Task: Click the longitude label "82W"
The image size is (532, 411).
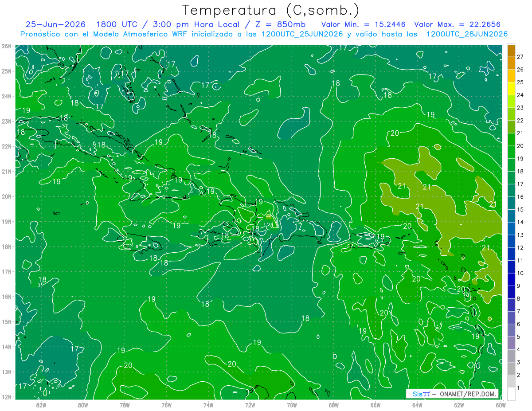Action: 41,404
